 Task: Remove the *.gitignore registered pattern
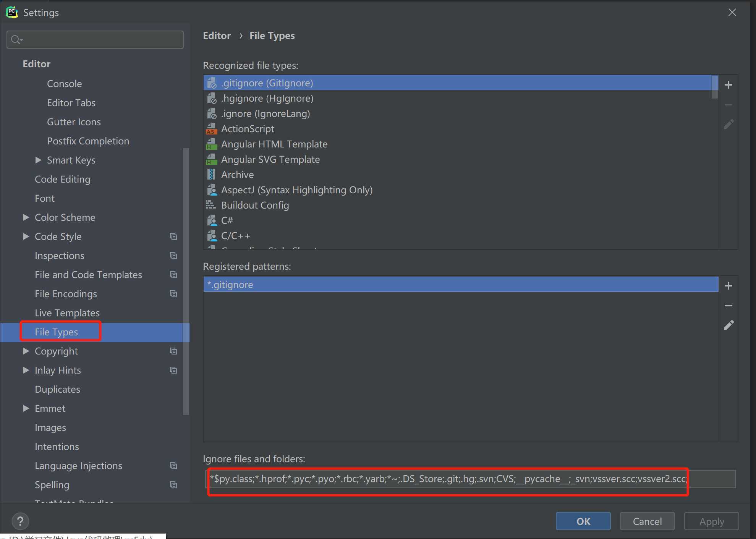(x=728, y=306)
